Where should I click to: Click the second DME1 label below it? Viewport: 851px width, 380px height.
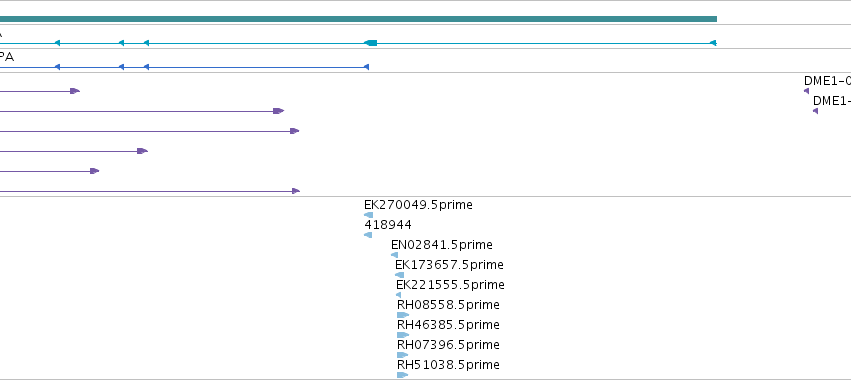(x=831, y=101)
